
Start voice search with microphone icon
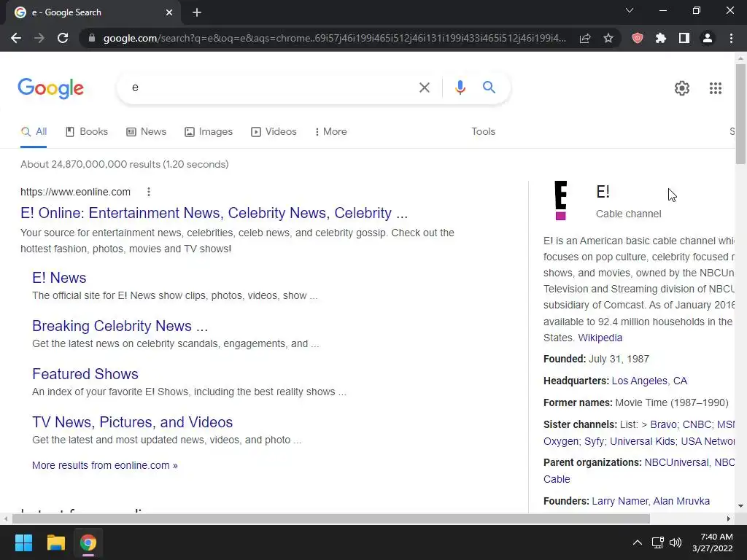point(460,87)
